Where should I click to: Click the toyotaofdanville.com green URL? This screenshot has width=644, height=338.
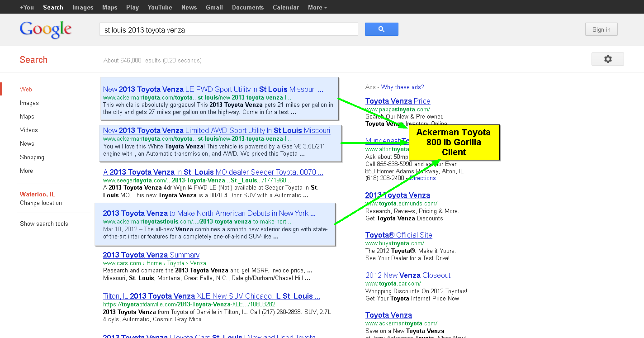tap(189, 304)
